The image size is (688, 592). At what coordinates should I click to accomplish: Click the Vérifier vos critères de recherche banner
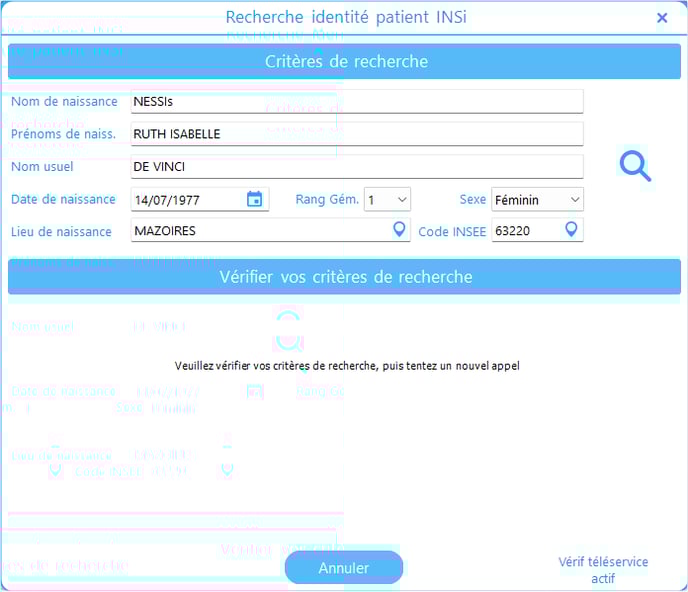tap(345, 277)
